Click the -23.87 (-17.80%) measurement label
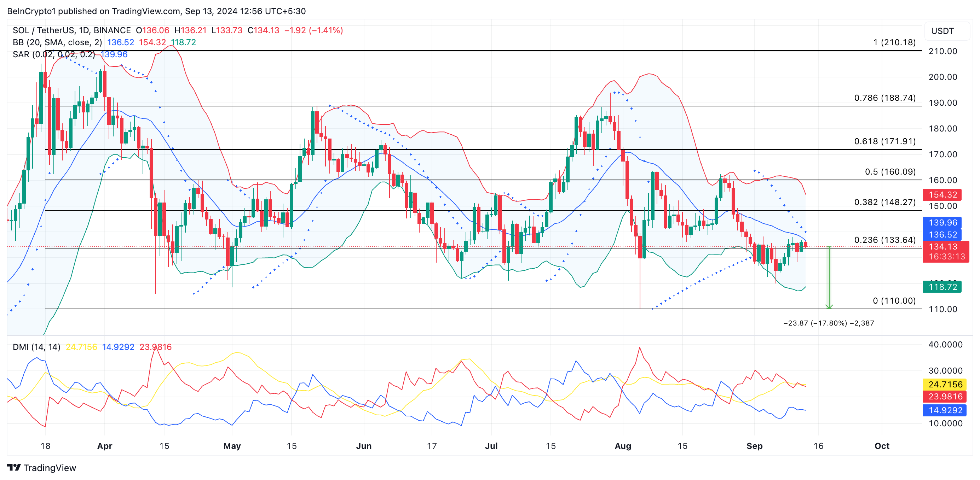 point(828,323)
